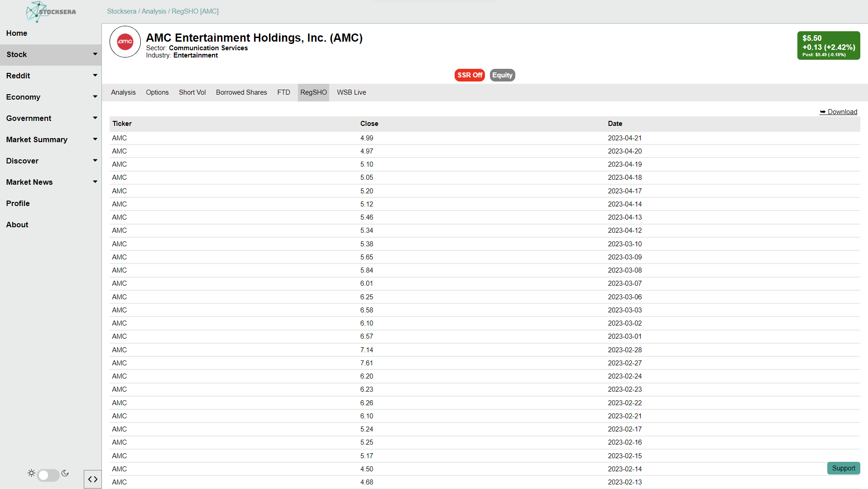Expand the Market News menu arrow

tap(95, 182)
